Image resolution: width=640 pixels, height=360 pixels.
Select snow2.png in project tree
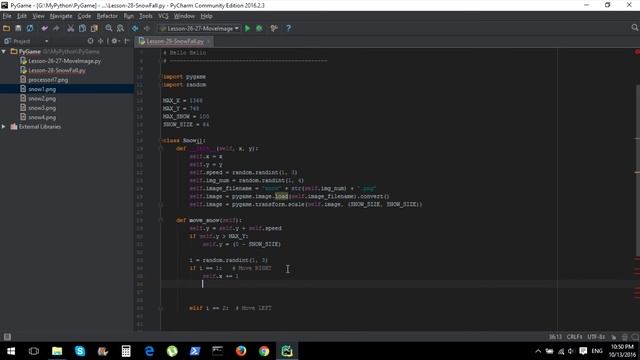pos(42,98)
